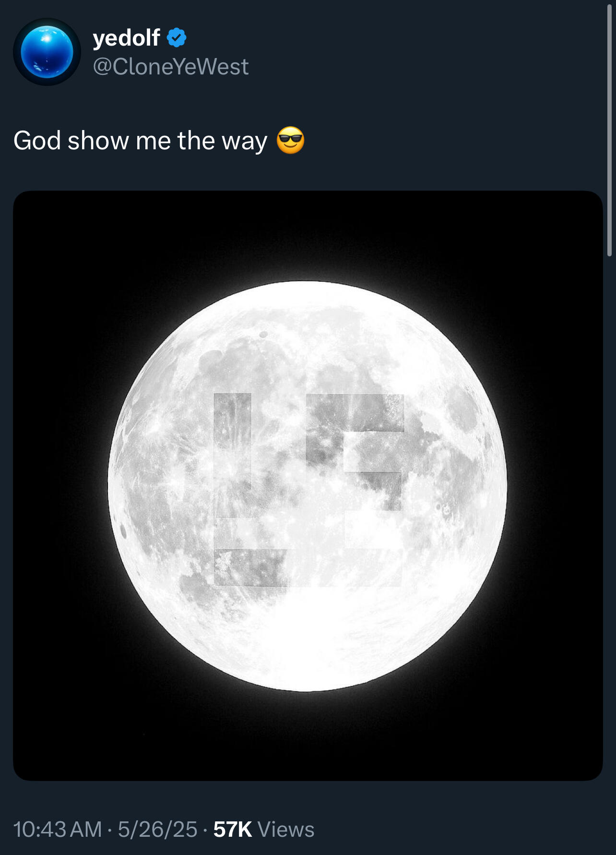Click the word "show" in the tweet text
616x855 pixels.
coord(98,141)
